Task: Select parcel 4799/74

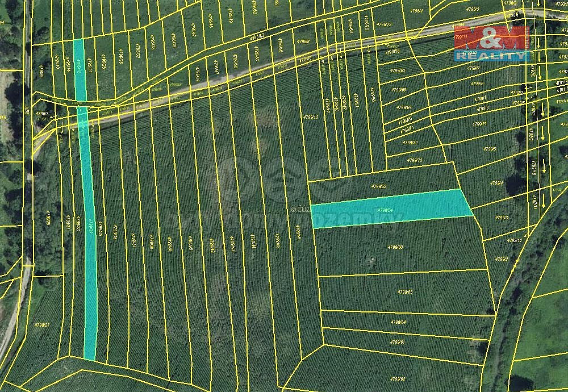Action: point(479,124)
